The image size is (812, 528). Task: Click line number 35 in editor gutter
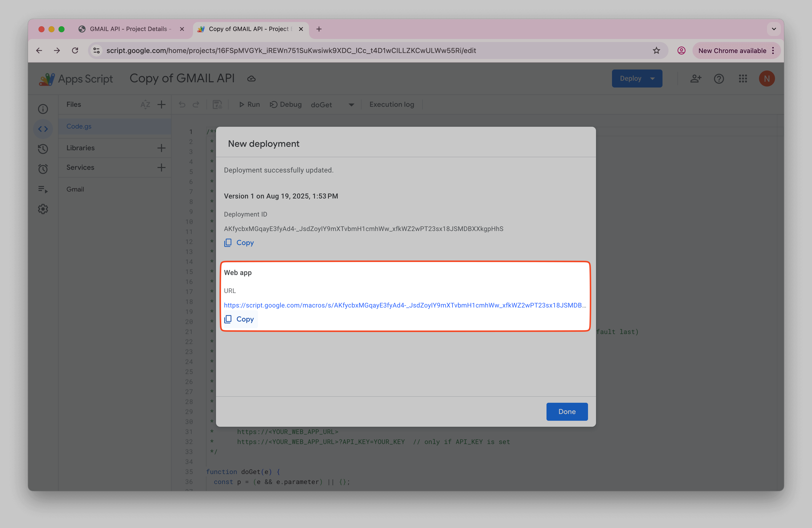point(189,472)
